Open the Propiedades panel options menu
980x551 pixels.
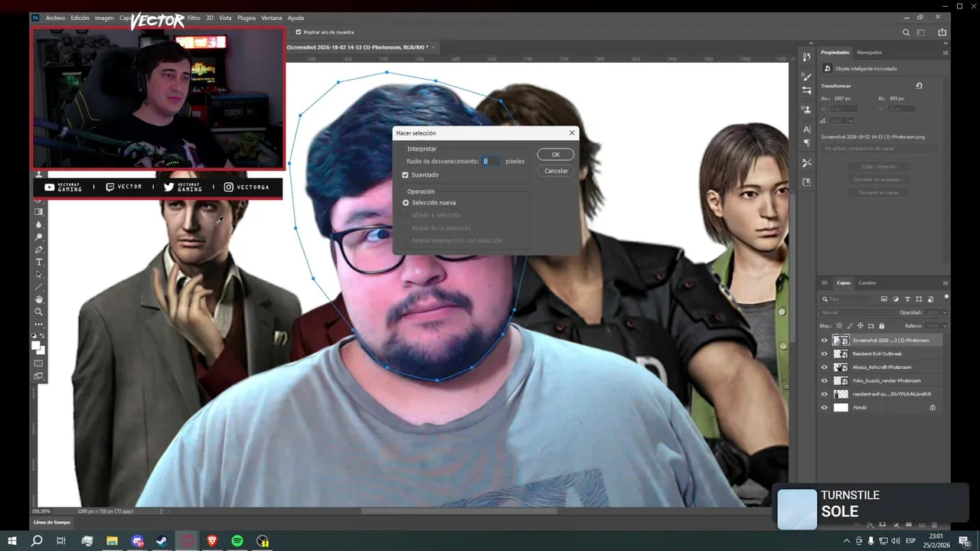coord(946,53)
